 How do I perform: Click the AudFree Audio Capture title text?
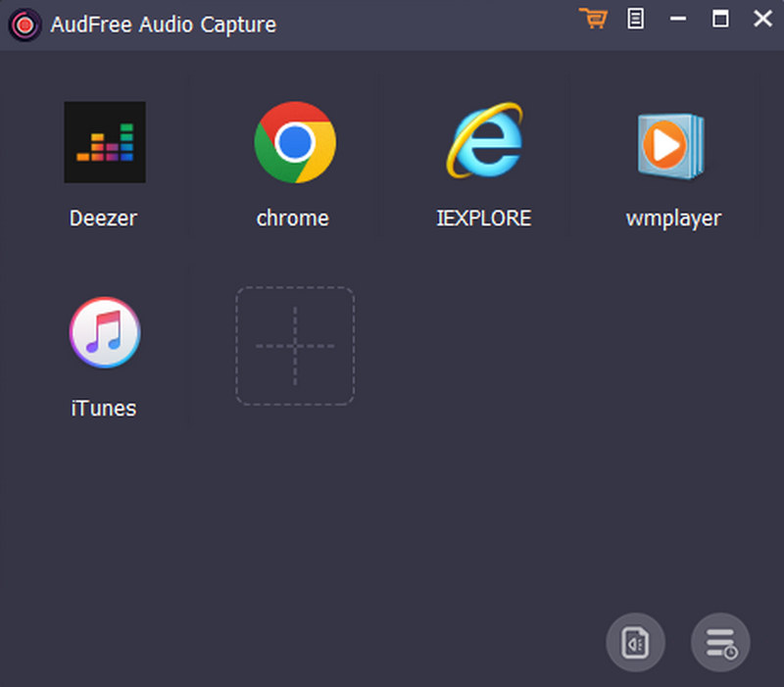tap(163, 24)
